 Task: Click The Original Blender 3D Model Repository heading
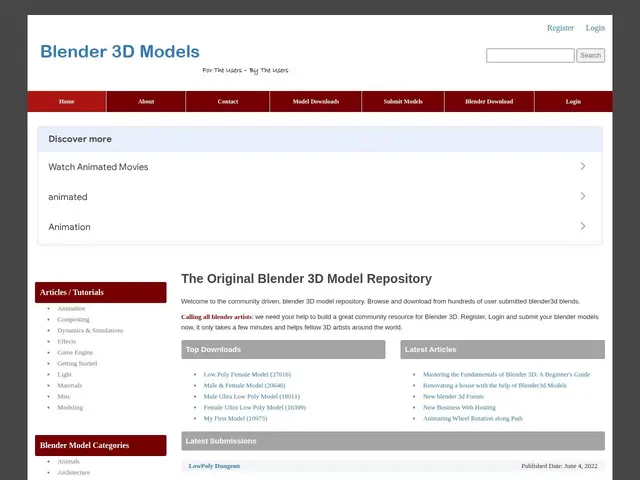pos(307,279)
